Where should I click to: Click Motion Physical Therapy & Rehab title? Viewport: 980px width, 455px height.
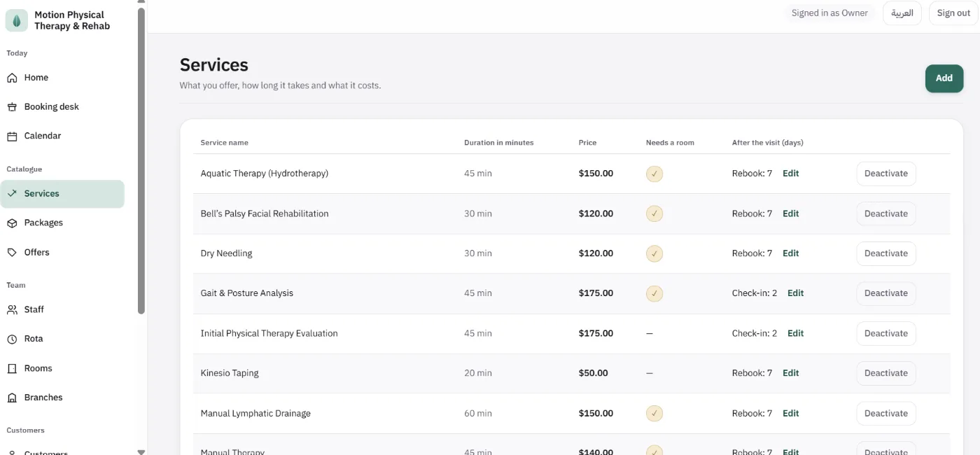pos(72,20)
